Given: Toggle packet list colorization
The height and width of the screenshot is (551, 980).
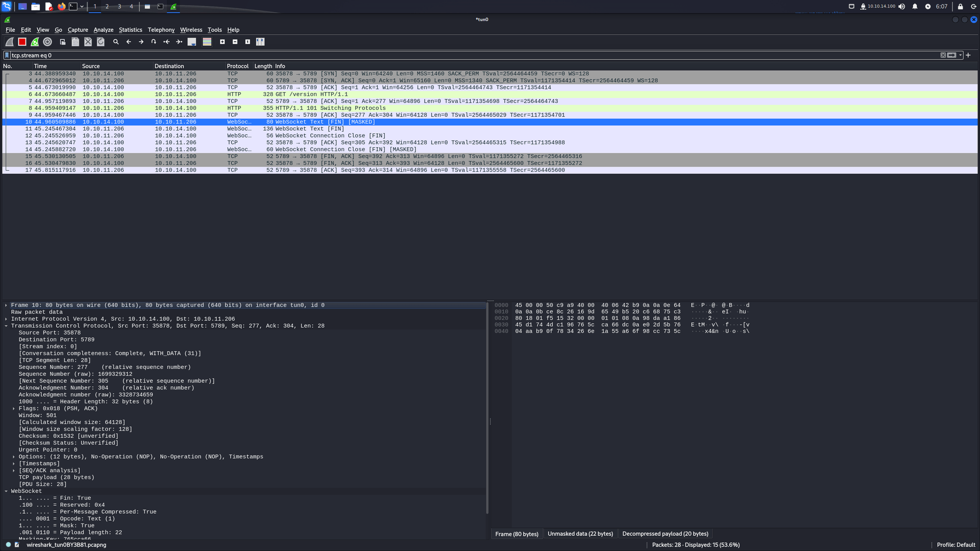Looking at the screenshot, I should [x=207, y=42].
